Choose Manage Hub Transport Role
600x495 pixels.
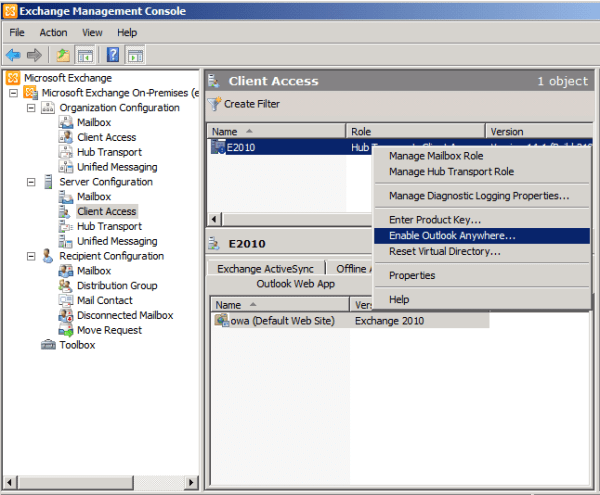pos(482,172)
